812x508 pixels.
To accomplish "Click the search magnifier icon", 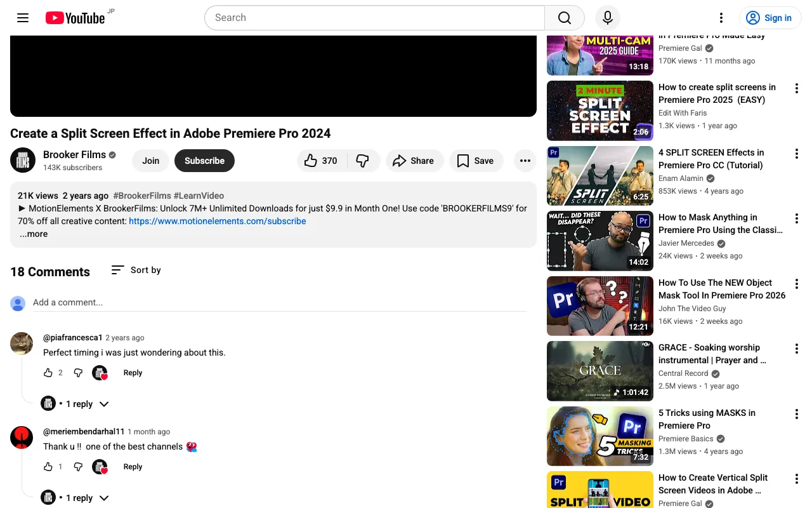I will tap(564, 18).
